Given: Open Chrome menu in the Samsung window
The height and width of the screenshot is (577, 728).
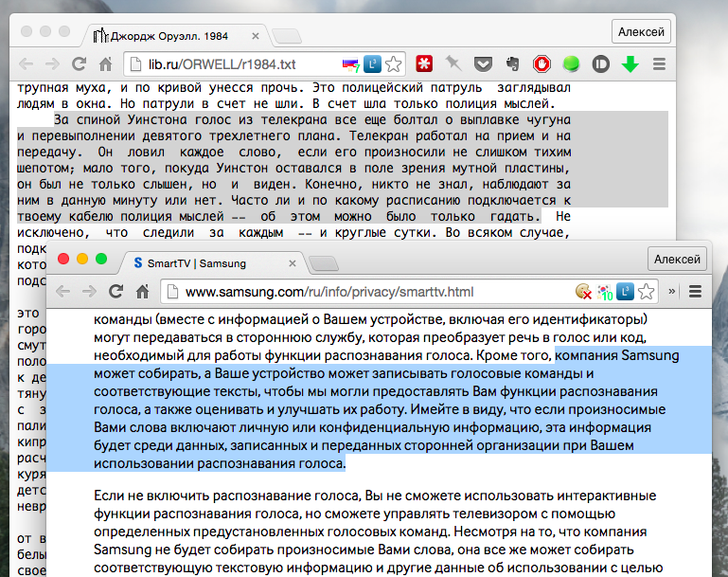Looking at the screenshot, I should click(695, 291).
